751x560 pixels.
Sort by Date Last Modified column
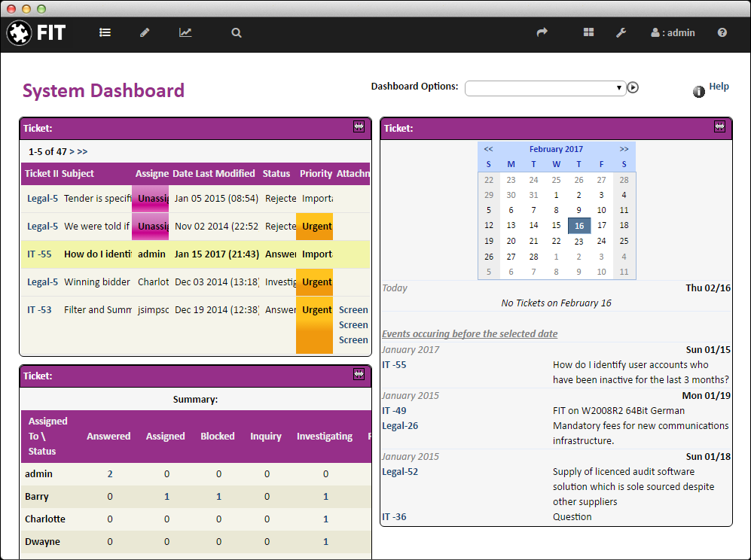(214, 173)
